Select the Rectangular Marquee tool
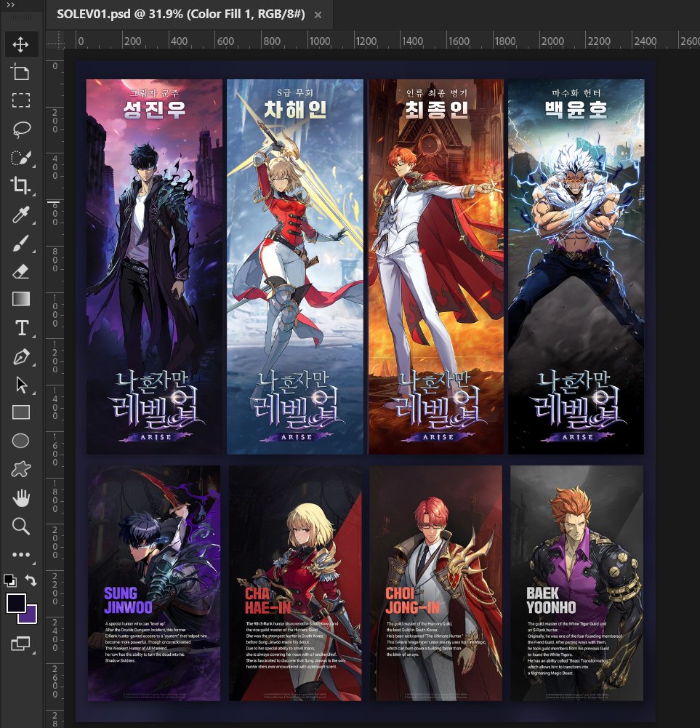 21,100
